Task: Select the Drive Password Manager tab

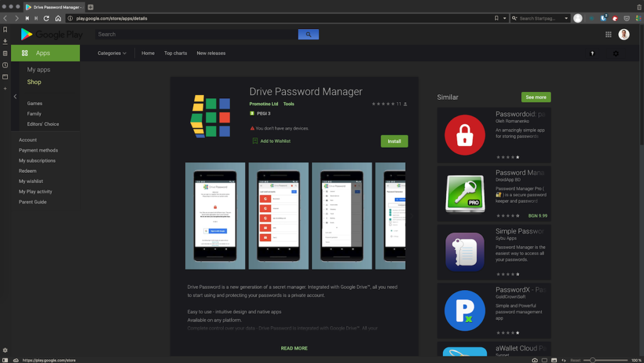Action: [x=54, y=7]
